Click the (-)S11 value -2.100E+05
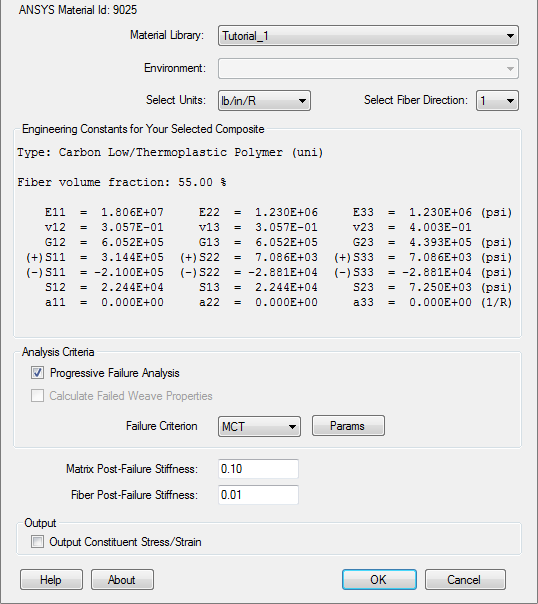 (129, 272)
